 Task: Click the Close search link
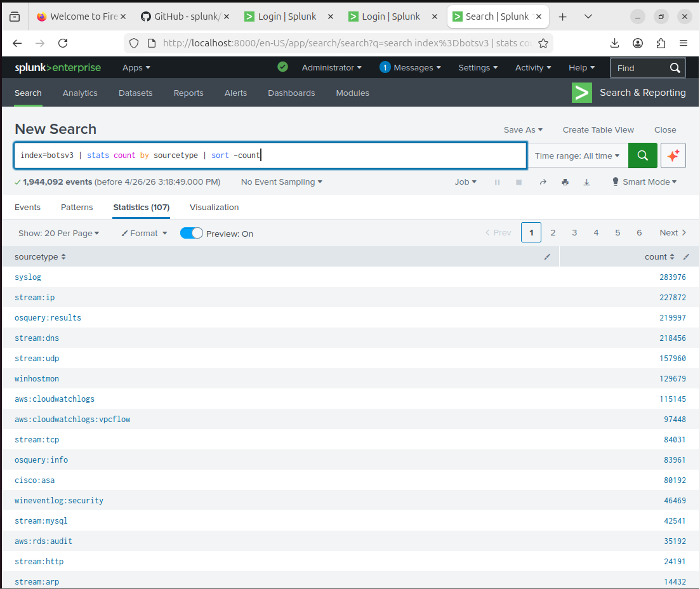665,130
